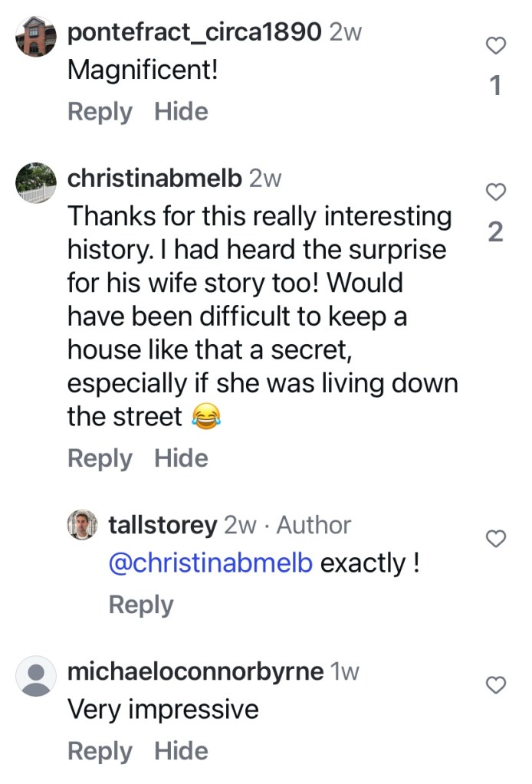Image resolution: width=532 pixels, height=784 pixels.
Task: Open michaeloconnorbyrne username link
Action: pos(195,672)
